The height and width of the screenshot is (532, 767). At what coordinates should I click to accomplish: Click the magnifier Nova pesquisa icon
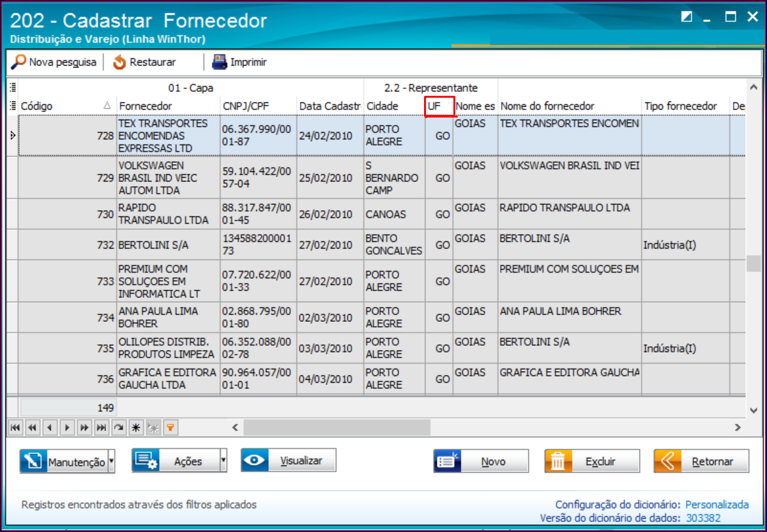[19, 62]
